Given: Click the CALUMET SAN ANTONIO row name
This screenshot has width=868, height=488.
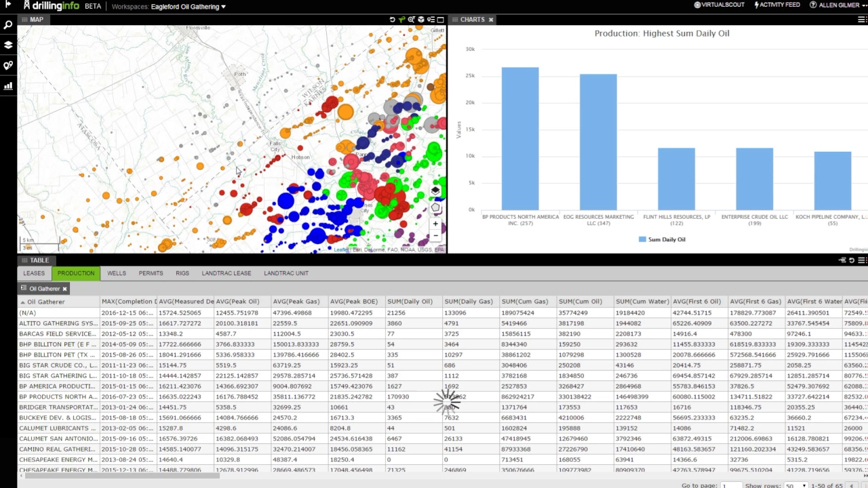Looking at the screenshot, I should 58,439.
